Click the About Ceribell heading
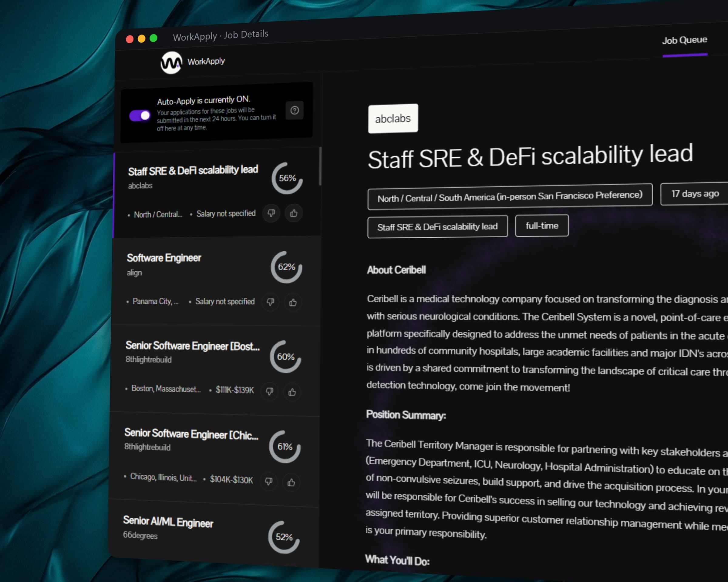This screenshot has height=582, width=728. (x=396, y=270)
